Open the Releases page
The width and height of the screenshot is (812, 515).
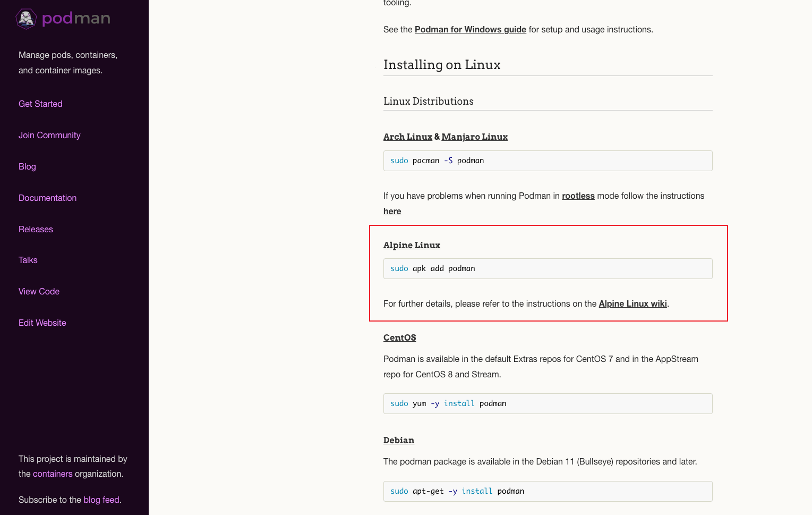(x=36, y=229)
